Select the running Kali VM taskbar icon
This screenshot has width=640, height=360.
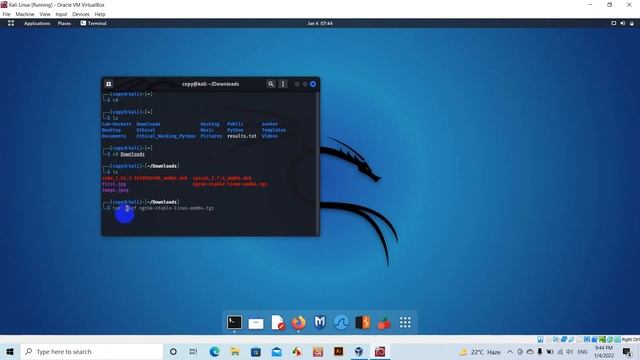(380, 351)
